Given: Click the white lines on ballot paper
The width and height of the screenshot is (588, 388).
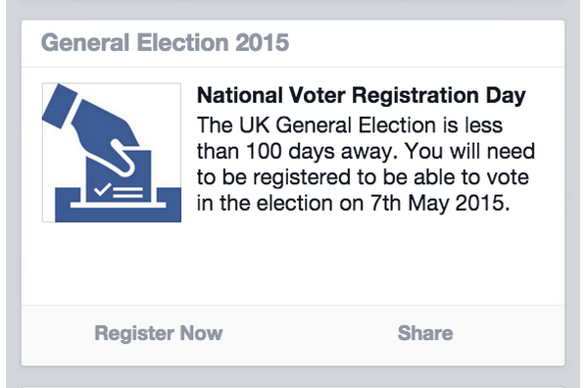Looking at the screenshot, I should coord(127,192).
